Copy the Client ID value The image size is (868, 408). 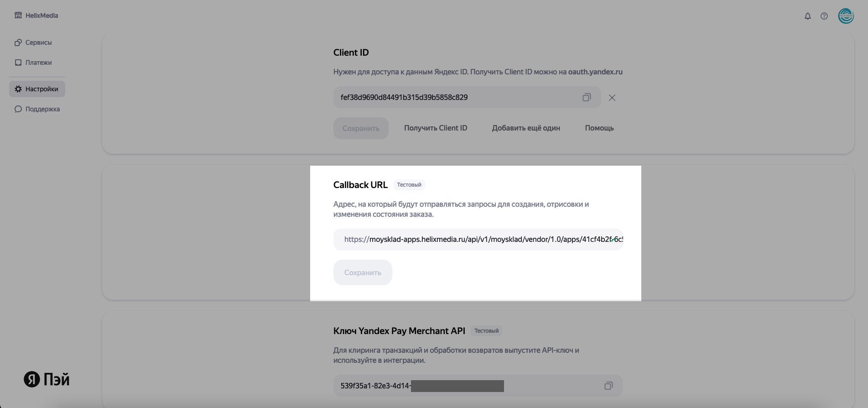[587, 97]
